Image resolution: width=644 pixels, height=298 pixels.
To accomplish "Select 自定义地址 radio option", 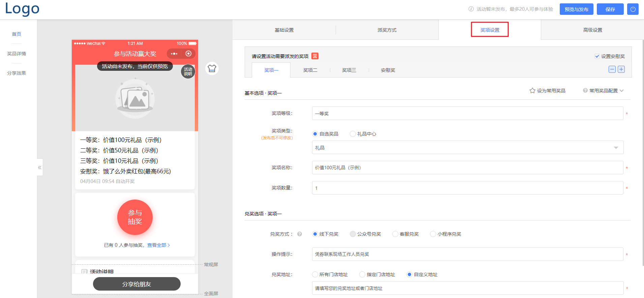I will point(409,274).
